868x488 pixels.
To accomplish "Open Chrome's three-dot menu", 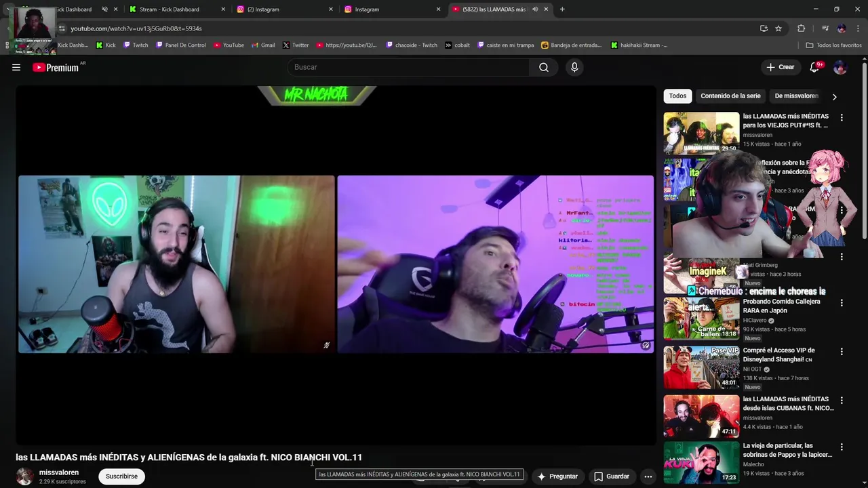I will point(859,28).
